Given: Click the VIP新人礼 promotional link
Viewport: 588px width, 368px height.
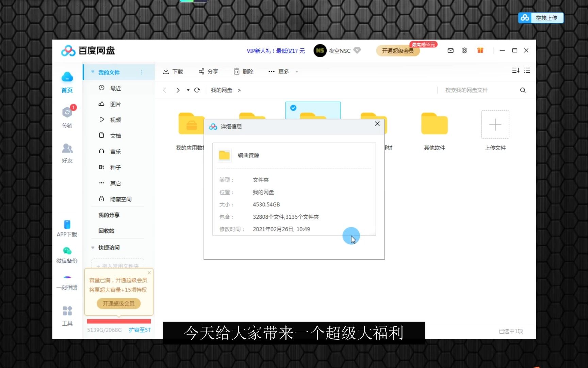Looking at the screenshot, I should coord(276,51).
